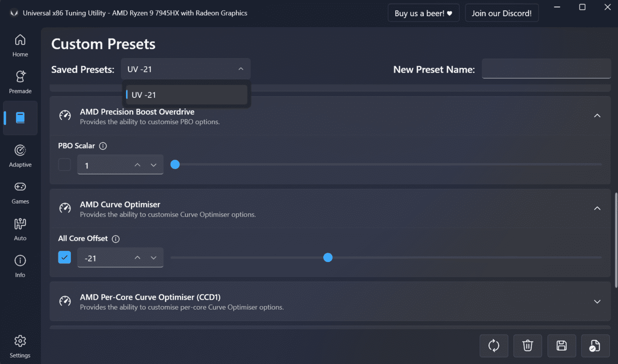The height and width of the screenshot is (364, 618).
Task: Click the PBO Scalar info icon
Action: coord(103,146)
